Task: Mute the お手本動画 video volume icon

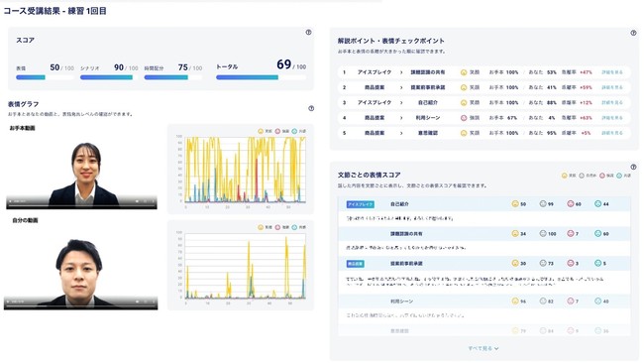Action: [x=137, y=201]
